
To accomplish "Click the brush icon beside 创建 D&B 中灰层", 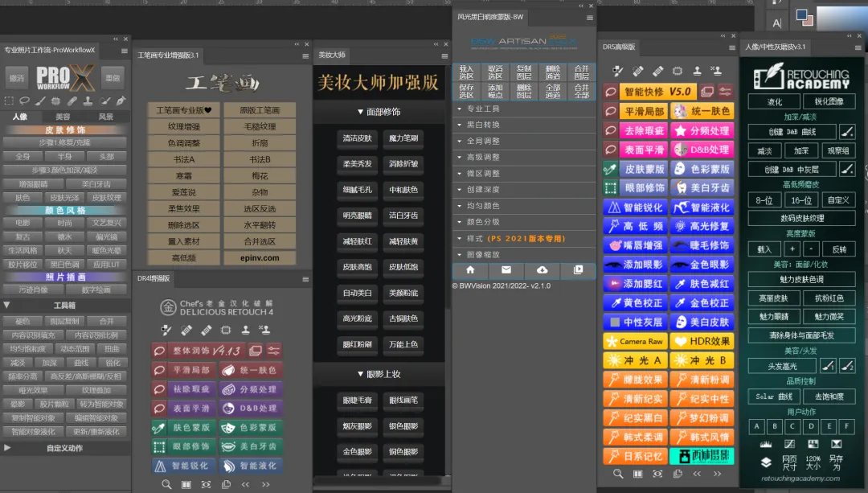I will [x=847, y=170].
